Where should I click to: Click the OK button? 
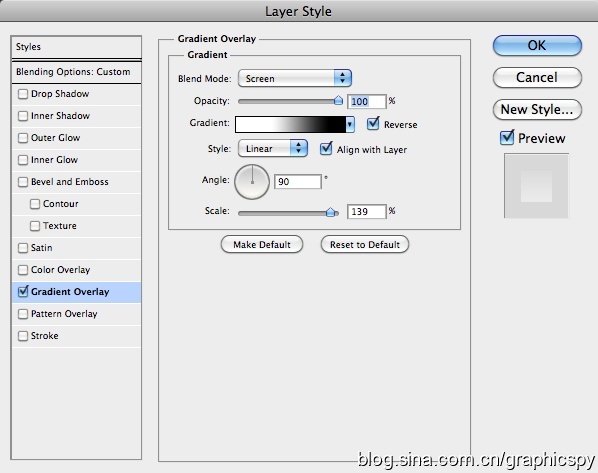pos(537,45)
